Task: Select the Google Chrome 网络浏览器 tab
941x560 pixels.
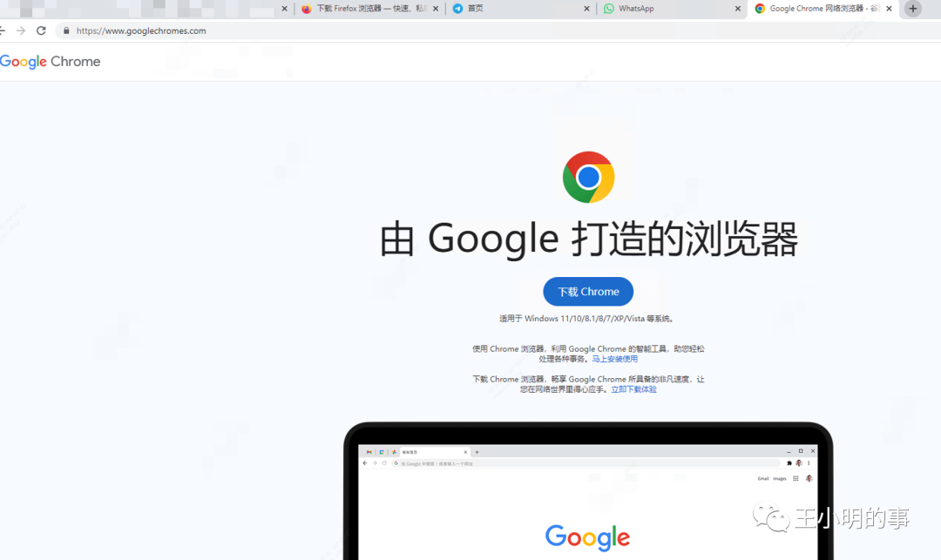Action: pyautogui.click(x=823, y=9)
